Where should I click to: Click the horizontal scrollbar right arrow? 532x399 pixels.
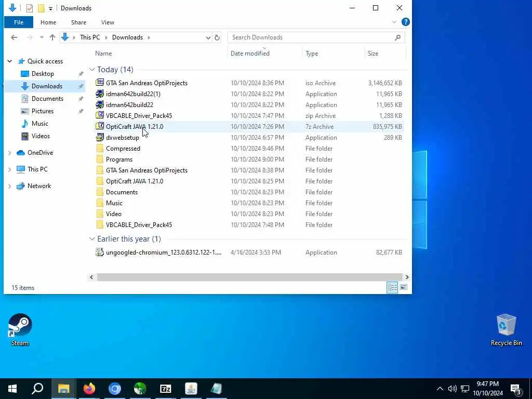(406, 277)
